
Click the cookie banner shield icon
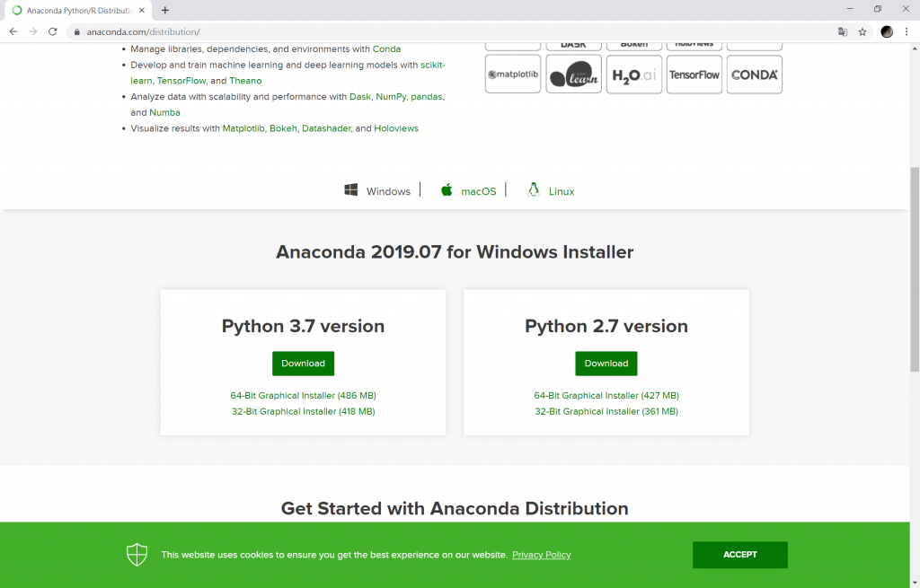[137, 555]
